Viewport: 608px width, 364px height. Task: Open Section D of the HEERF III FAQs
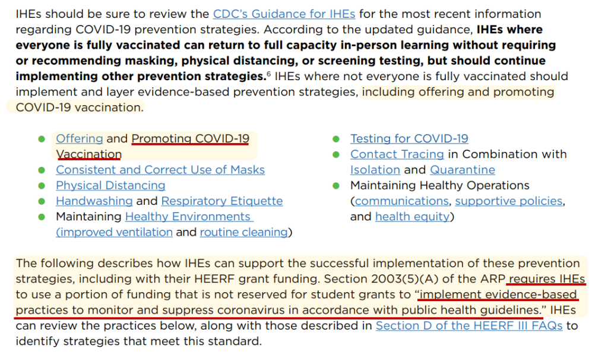click(469, 325)
